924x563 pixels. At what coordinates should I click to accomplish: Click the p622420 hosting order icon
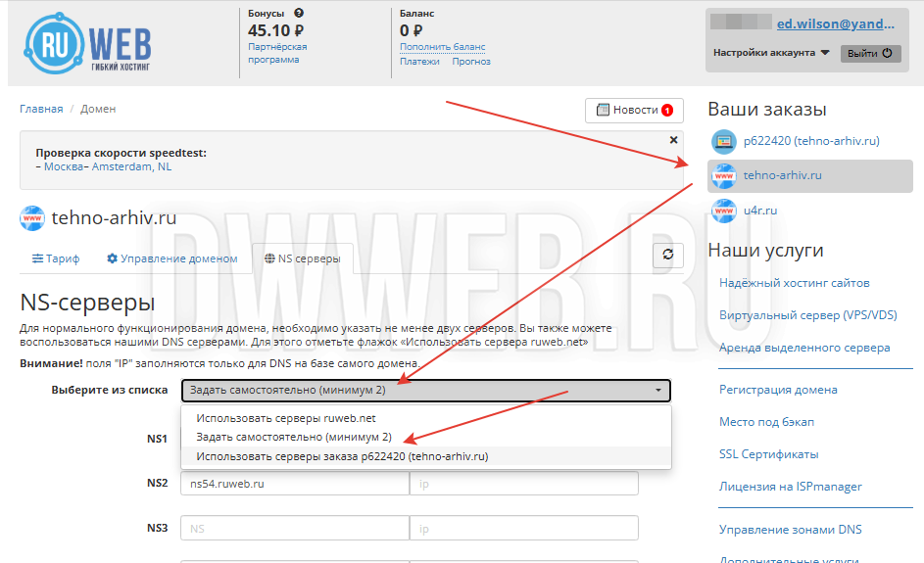(724, 141)
